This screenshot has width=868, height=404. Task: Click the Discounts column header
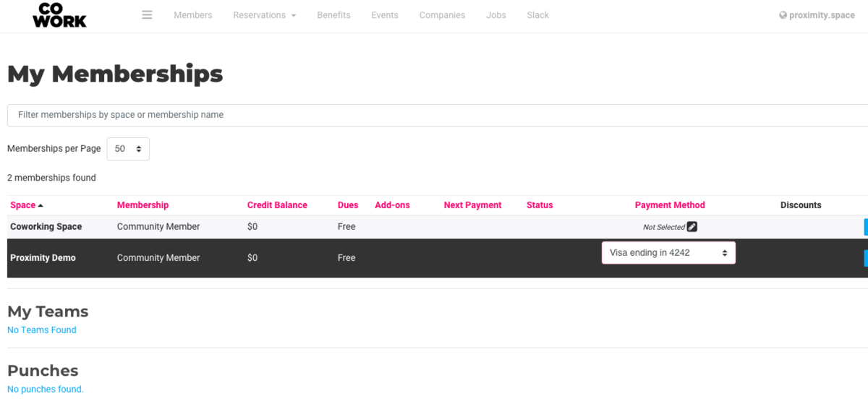[x=801, y=205]
